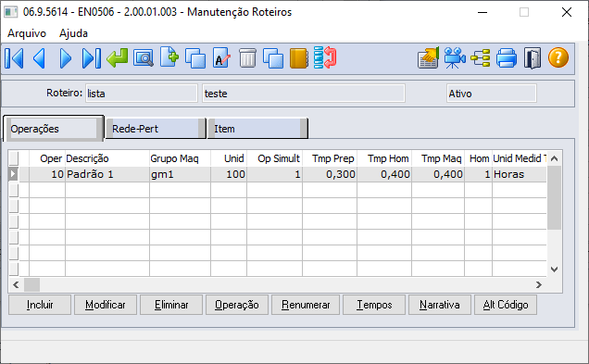This screenshot has width=589, height=364.
Task: Minimize the Manutenção Roteiros window
Action: [482, 12]
